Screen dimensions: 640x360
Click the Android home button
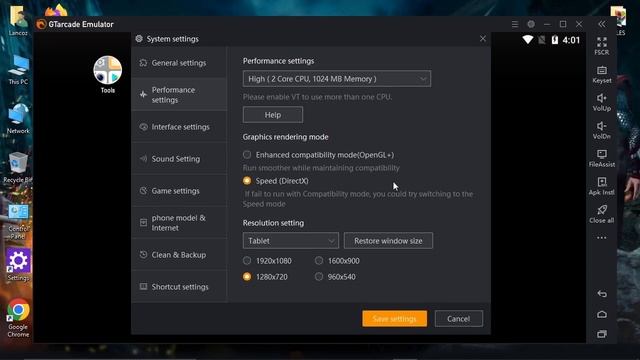(602, 314)
